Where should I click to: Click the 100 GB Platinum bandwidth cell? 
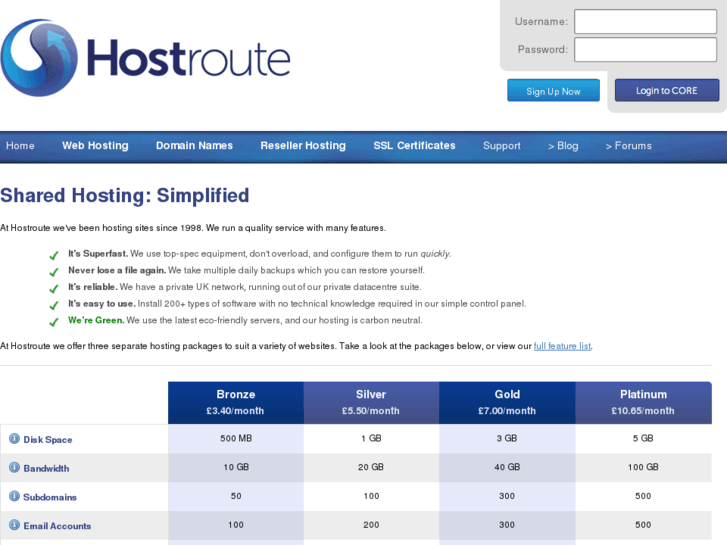(643, 467)
